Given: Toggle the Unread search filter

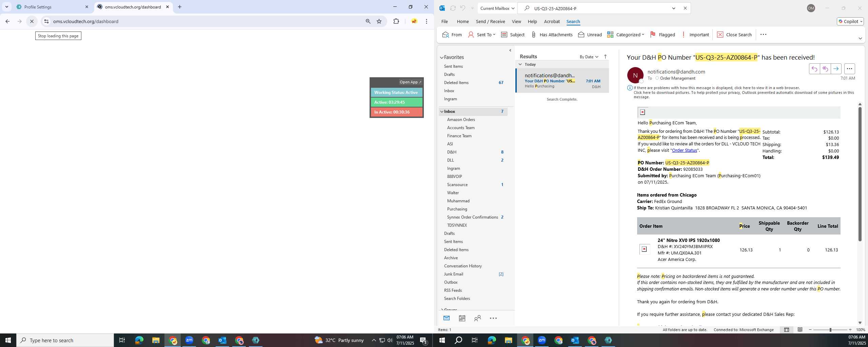Looking at the screenshot, I should tap(590, 35).
